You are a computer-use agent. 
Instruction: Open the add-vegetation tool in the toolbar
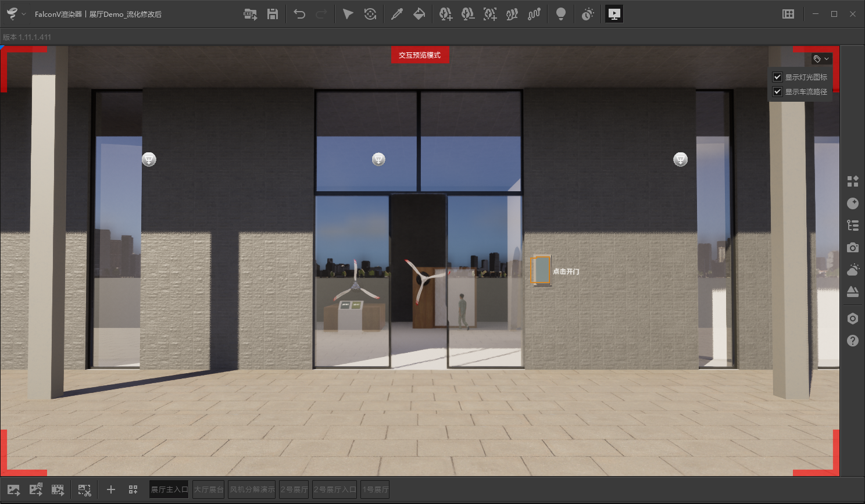coord(445,13)
